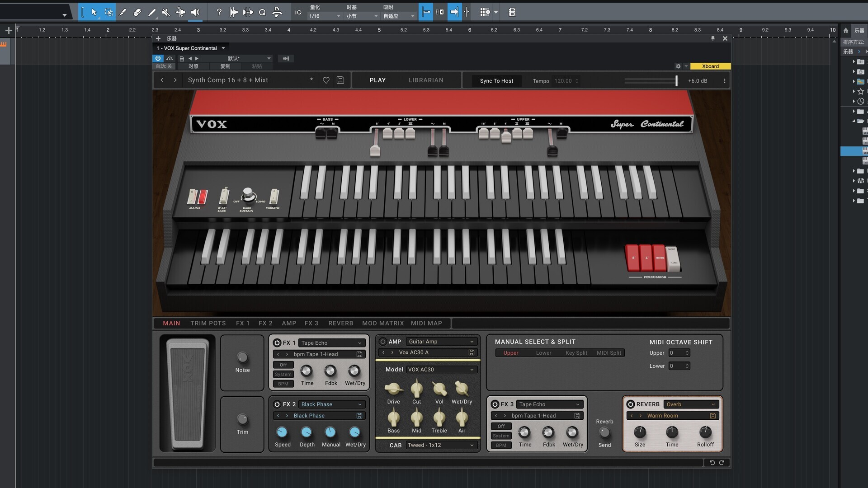
Task: Open the FX 2 Black Phase type dropdown
Action: [x=331, y=404]
